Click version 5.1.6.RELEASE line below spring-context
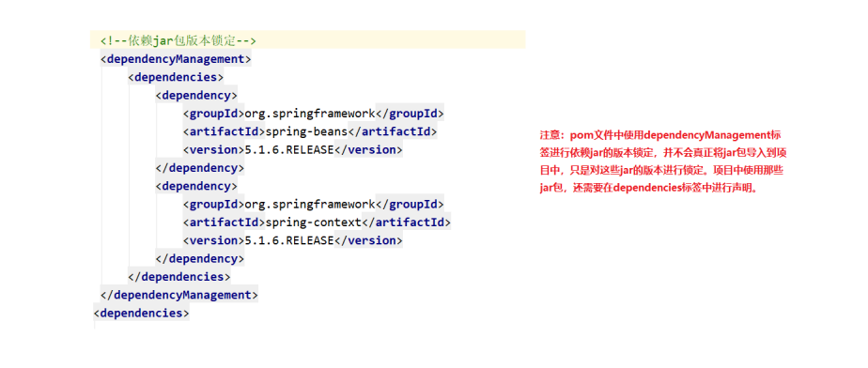868x368 pixels. click(293, 240)
